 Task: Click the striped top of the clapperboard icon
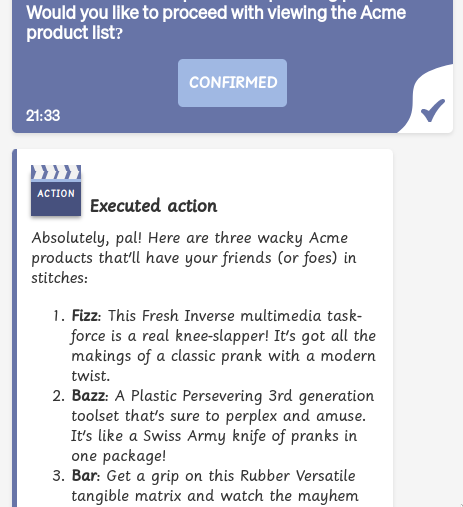tap(56, 172)
